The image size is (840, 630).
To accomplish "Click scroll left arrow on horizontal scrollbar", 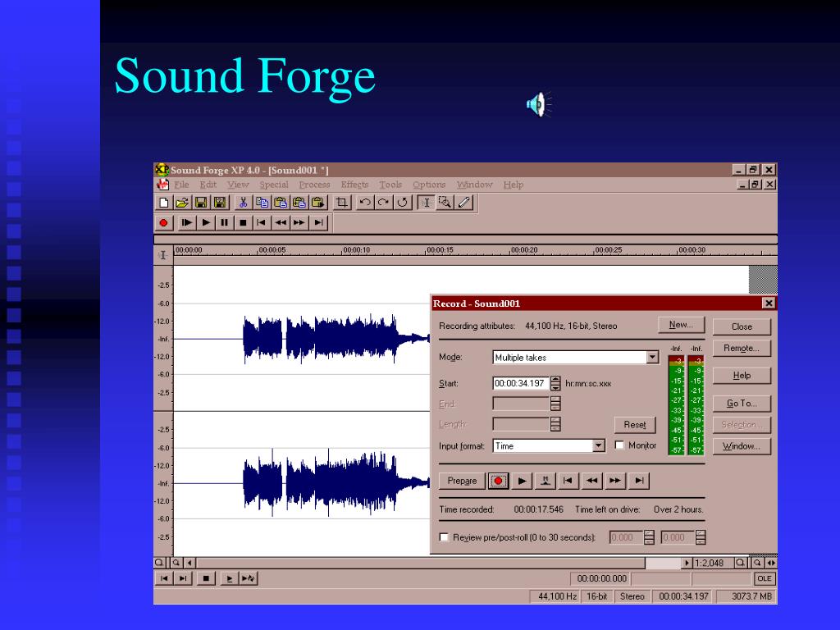I will tap(189, 563).
